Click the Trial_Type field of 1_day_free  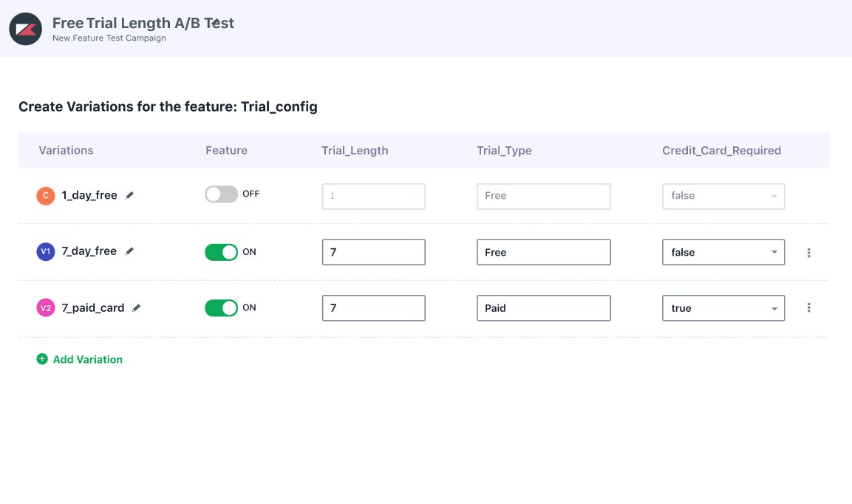point(544,197)
